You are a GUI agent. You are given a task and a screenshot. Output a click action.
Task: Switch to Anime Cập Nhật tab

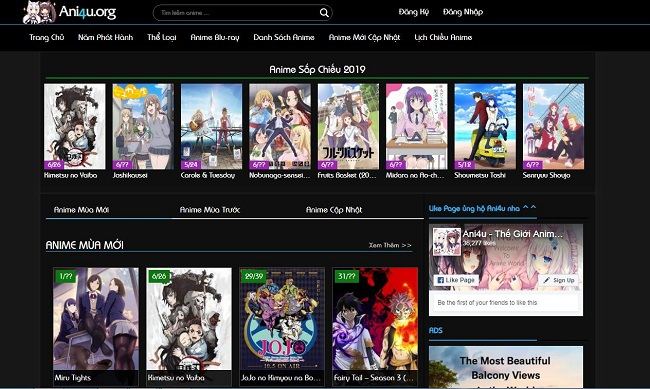click(334, 210)
